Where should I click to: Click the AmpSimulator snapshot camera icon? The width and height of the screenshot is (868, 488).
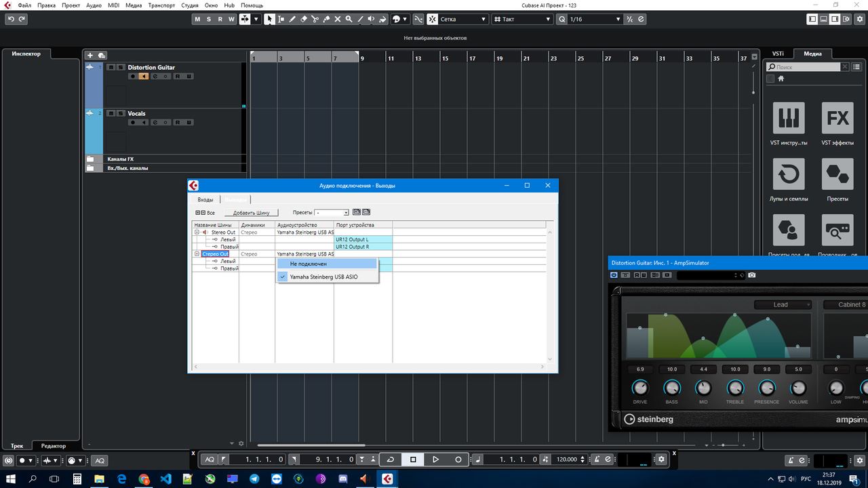point(751,275)
